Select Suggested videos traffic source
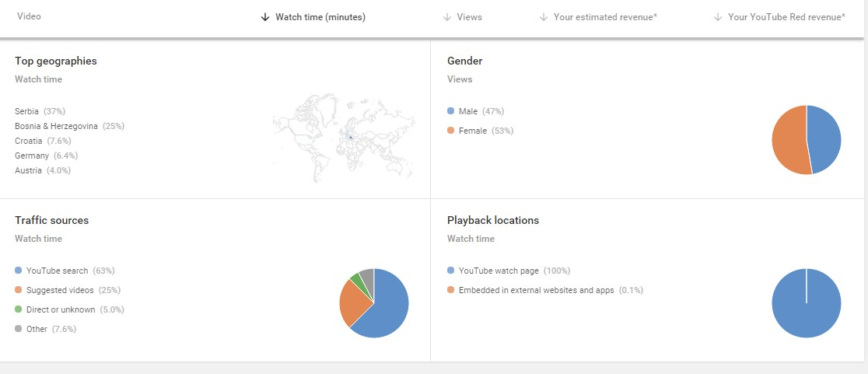This screenshot has height=374, width=868. pyautogui.click(x=60, y=290)
